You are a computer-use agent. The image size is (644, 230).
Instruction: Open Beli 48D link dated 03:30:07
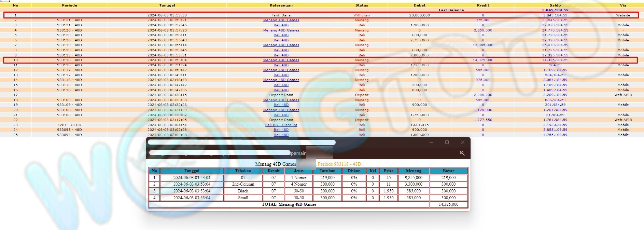281,115
